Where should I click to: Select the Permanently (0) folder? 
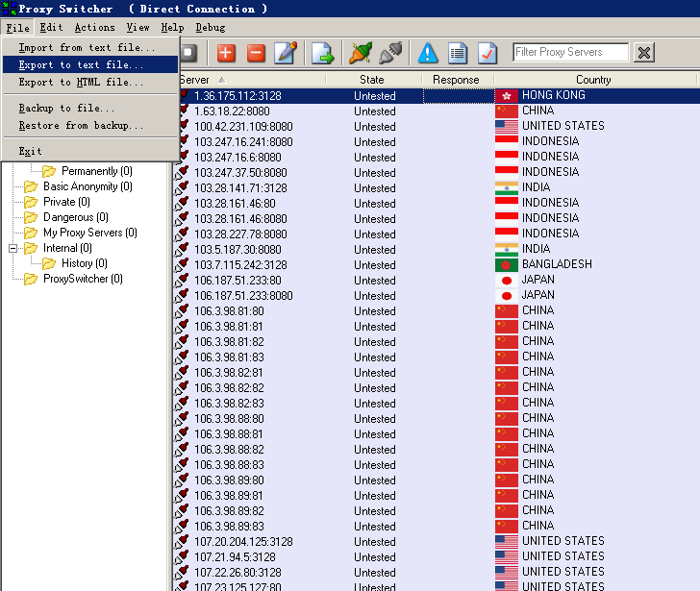(x=97, y=171)
